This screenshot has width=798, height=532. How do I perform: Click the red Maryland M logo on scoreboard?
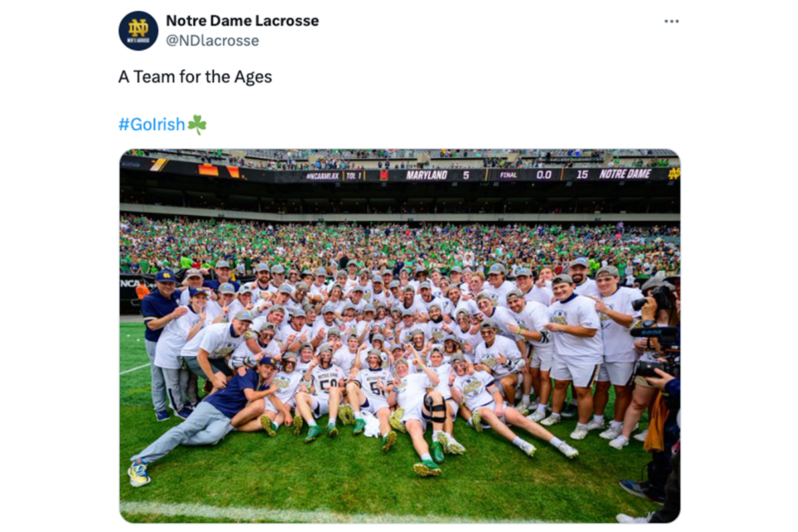pyautogui.click(x=384, y=175)
